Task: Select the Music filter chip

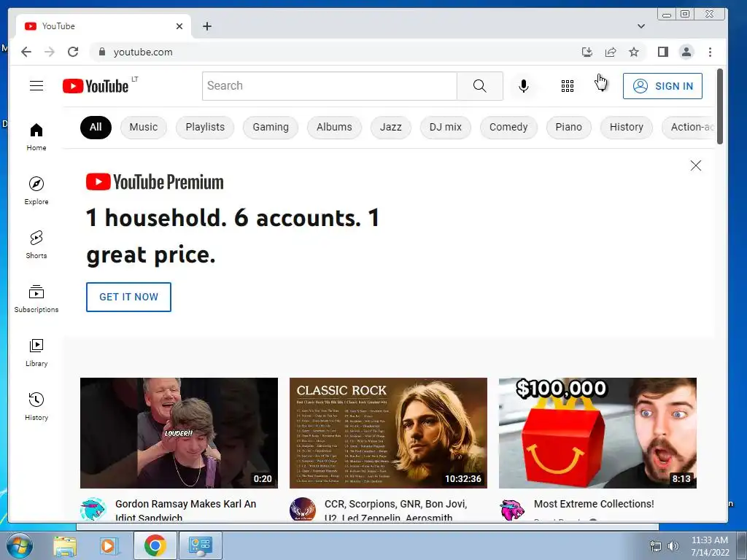Action: tap(144, 127)
